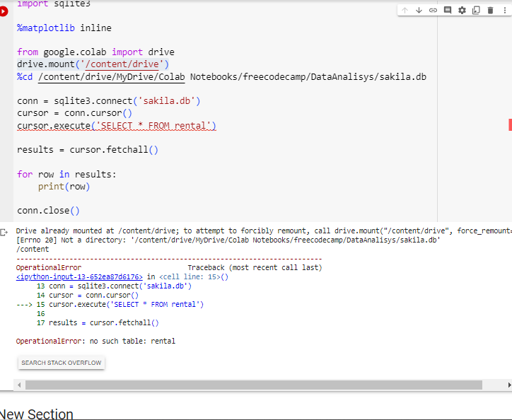Image resolution: width=512 pixels, height=420 pixels.
Task: Click the '<cell line: 15>()' text in traceback
Action: (194, 277)
